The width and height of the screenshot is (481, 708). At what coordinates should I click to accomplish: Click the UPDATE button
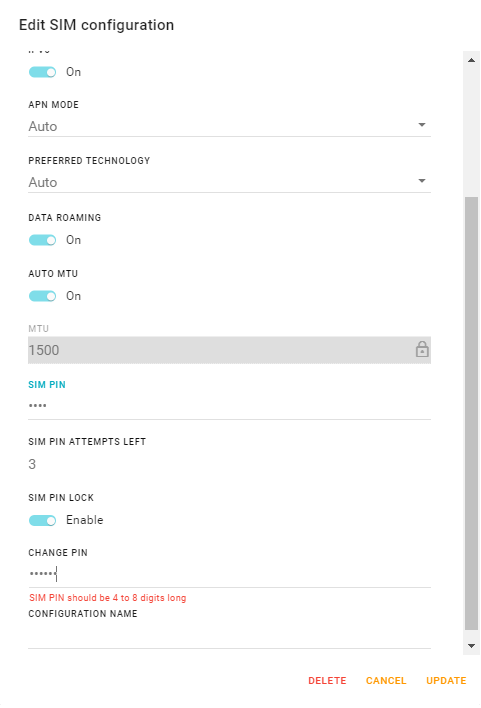(446, 680)
